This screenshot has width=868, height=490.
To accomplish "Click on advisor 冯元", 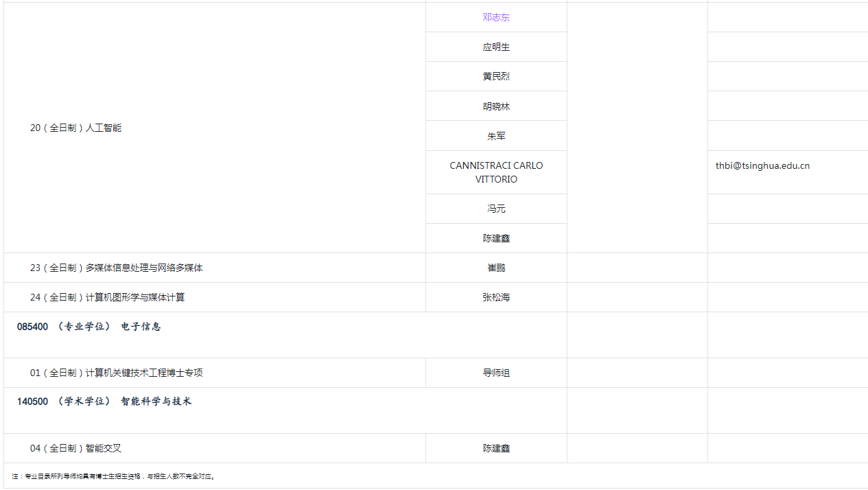I will [x=495, y=209].
